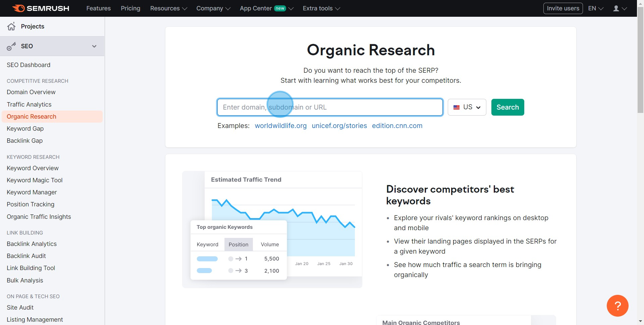Open Backlink Gap tool
This screenshot has height=325, width=644.
point(25,141)
